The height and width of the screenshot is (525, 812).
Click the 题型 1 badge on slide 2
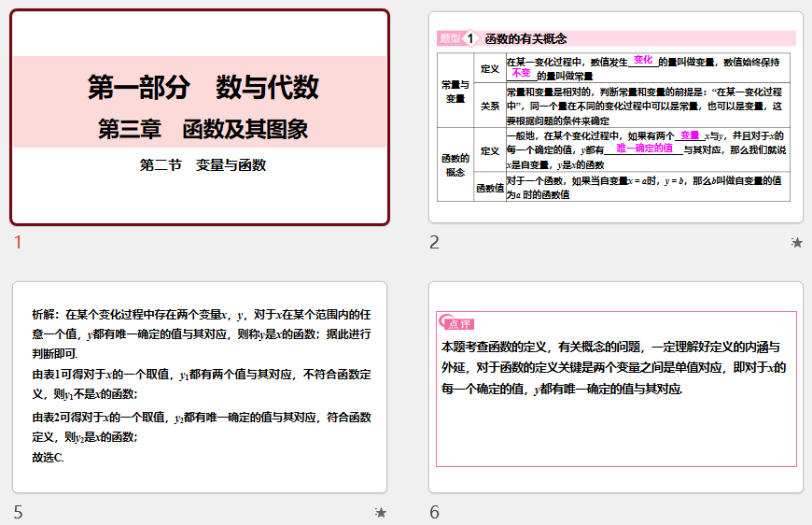(458, 38)
